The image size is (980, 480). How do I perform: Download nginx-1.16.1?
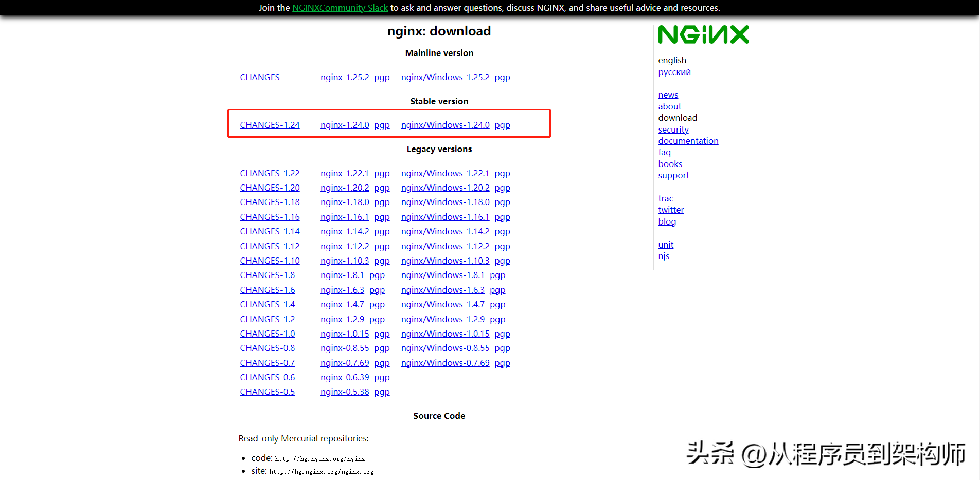tap(345, 217)
